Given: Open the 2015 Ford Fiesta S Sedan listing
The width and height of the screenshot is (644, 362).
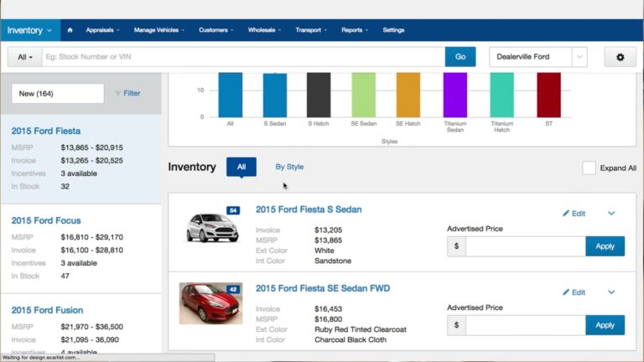Looking at the screenshot, I should click(x=309, y=209).
